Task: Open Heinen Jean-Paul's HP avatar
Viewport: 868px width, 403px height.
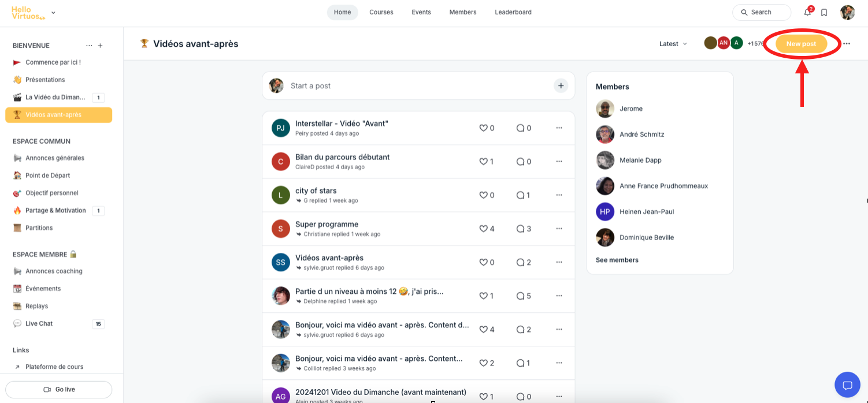Action: click(605, 211)
